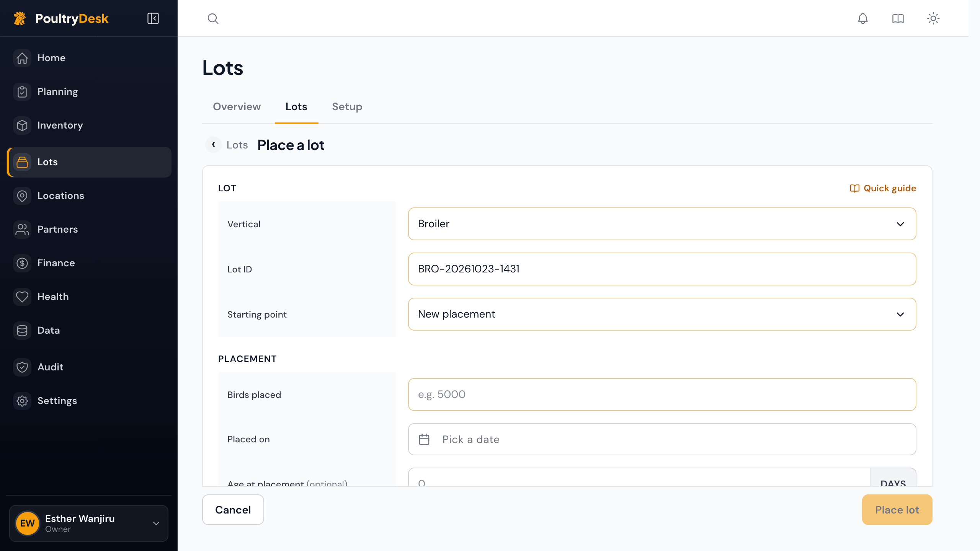Open notifications bell icon
Screen dimensions: 980x551
(x=863, y=18)
